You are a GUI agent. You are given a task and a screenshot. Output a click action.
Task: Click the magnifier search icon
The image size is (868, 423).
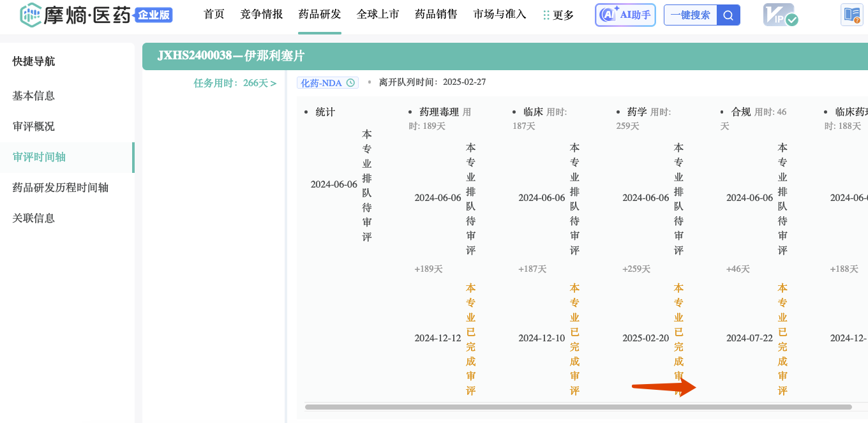tap(728, 15)
